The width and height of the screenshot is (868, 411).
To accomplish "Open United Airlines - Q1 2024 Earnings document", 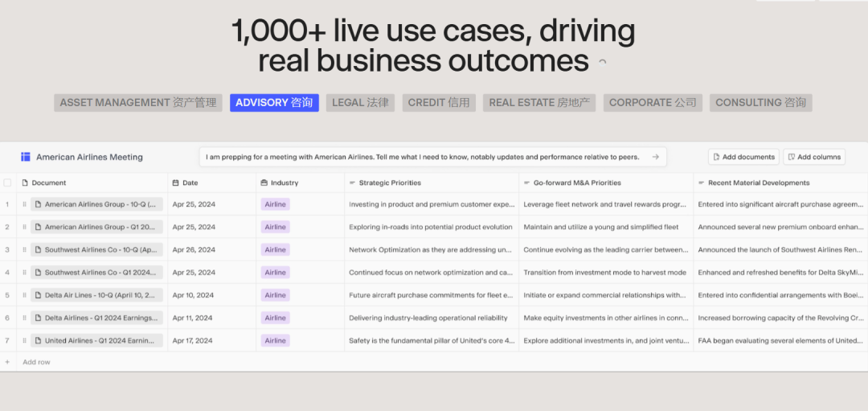I will pos(97,341).
